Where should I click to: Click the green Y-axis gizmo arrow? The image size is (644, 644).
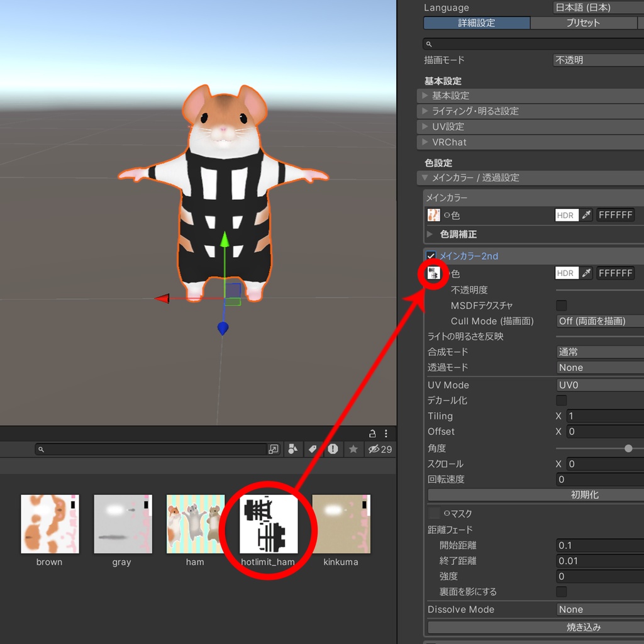click(225, 240)
